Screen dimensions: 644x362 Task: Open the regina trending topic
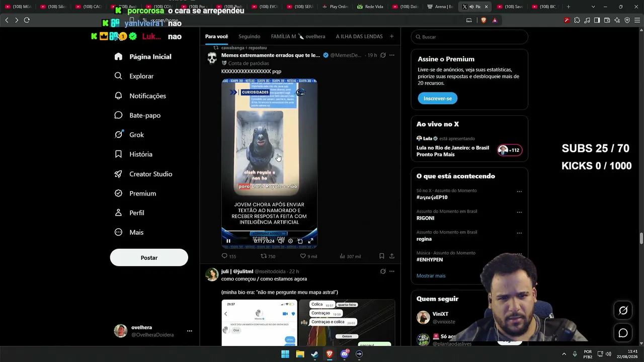(x=424, y=239)
